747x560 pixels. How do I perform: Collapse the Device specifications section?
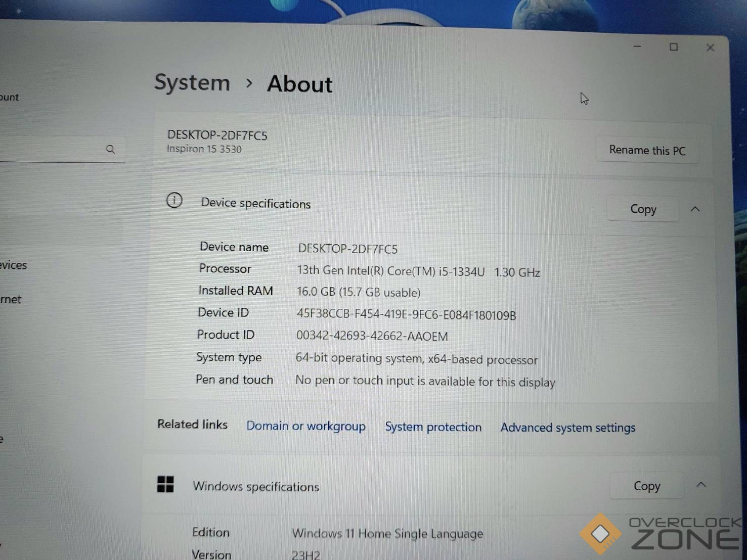point(695,209)
